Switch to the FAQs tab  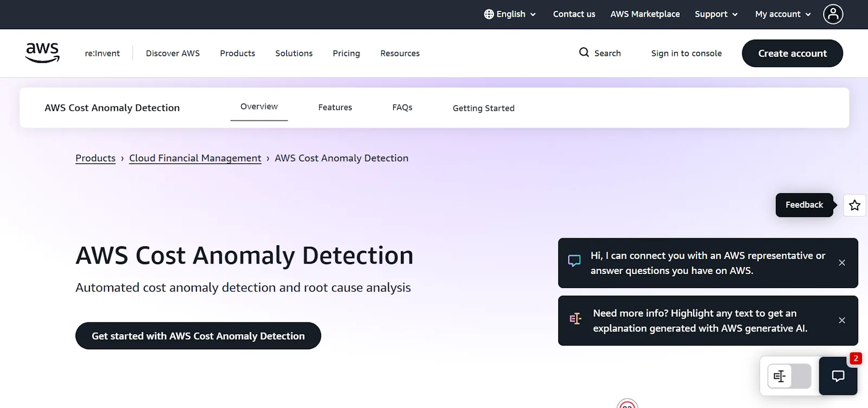[x=403, y=107]
